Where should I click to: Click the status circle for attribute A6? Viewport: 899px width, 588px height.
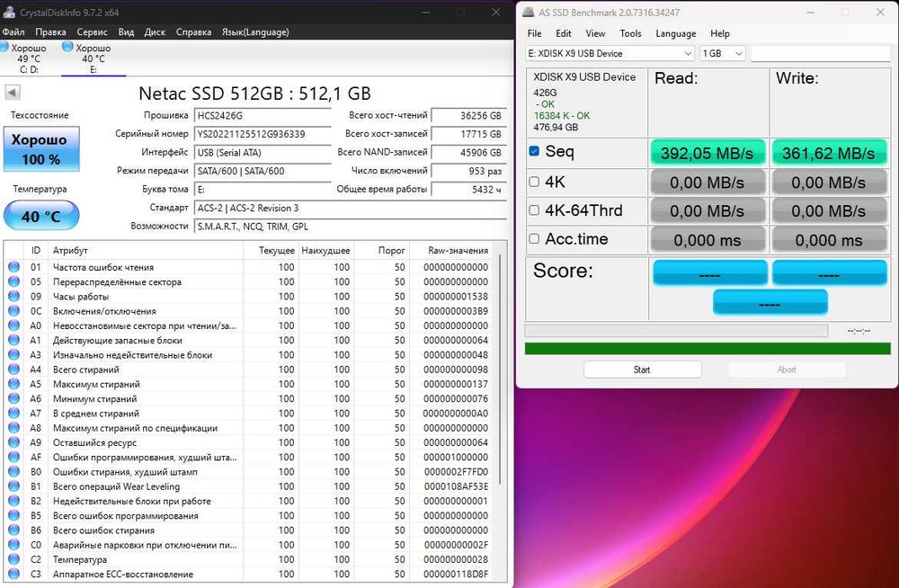pos(13,398)
